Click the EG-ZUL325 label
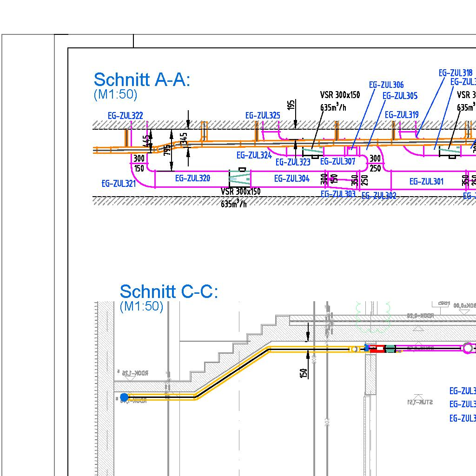476x476 pixels. pyautogui.click(x=263, y=115)
